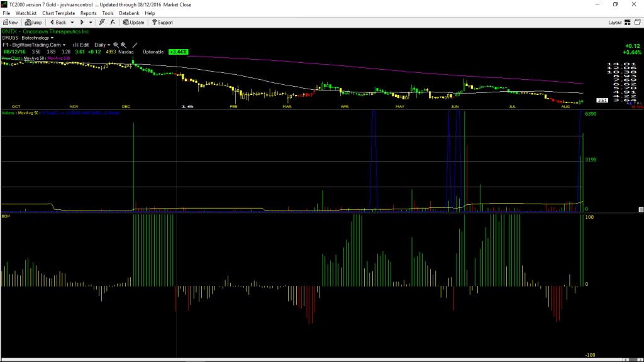644x362 pixels.
Task: Click the BOP indicator label
Action: 5,216
